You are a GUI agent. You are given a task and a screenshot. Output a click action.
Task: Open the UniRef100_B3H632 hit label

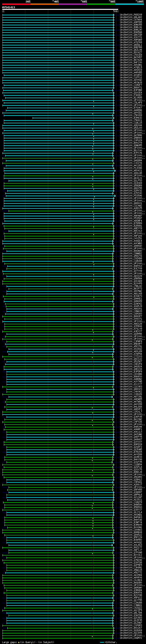131,118
